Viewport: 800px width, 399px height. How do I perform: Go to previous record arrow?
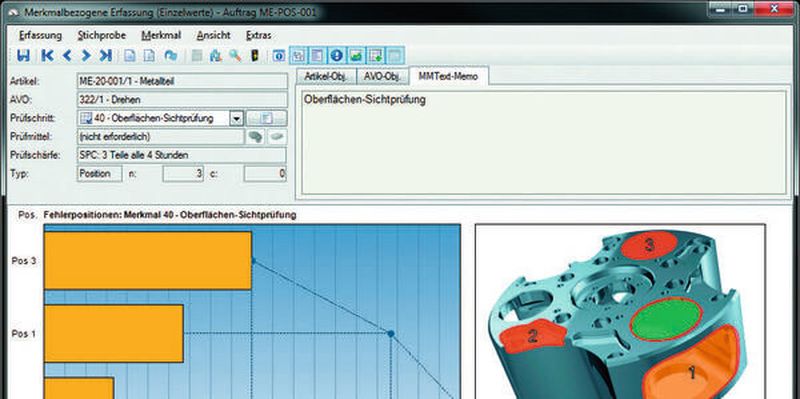67,56
